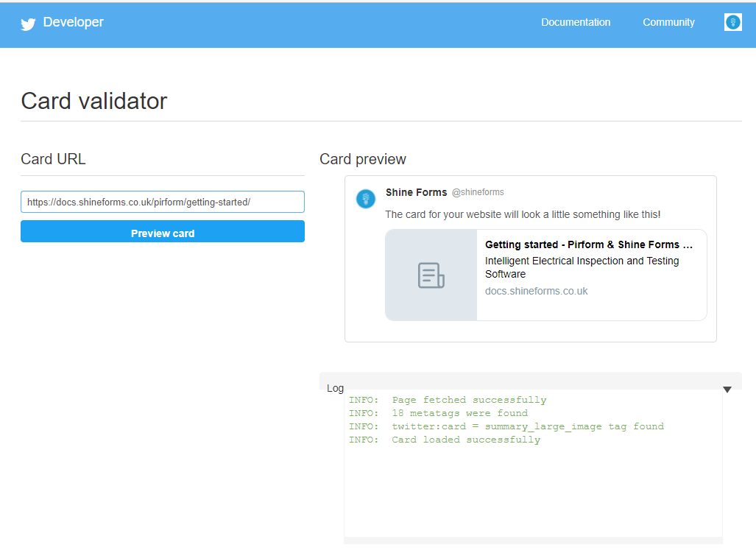Click the docs.shineforms.co.uk card domain
The width and height of the screenshot is (756, 553).
536,291
